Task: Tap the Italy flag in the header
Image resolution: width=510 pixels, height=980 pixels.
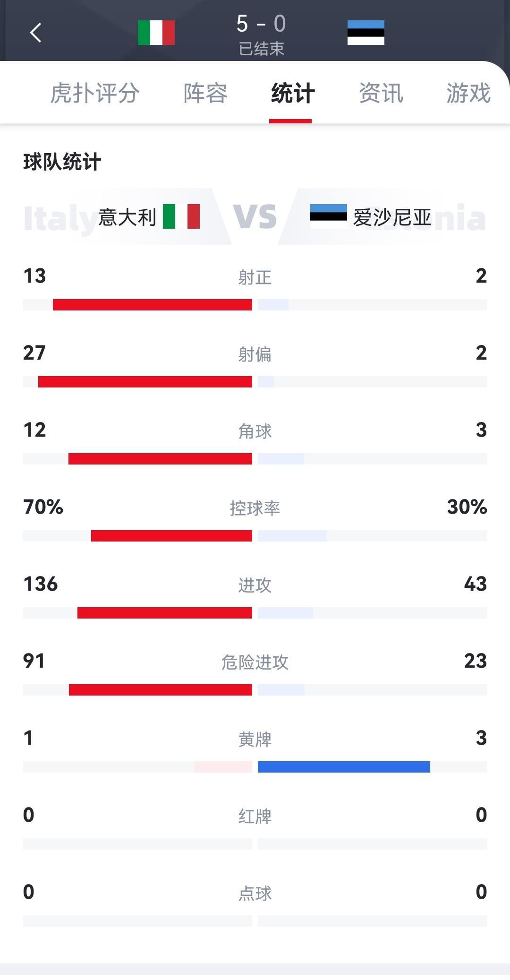Action: point(156,33)
